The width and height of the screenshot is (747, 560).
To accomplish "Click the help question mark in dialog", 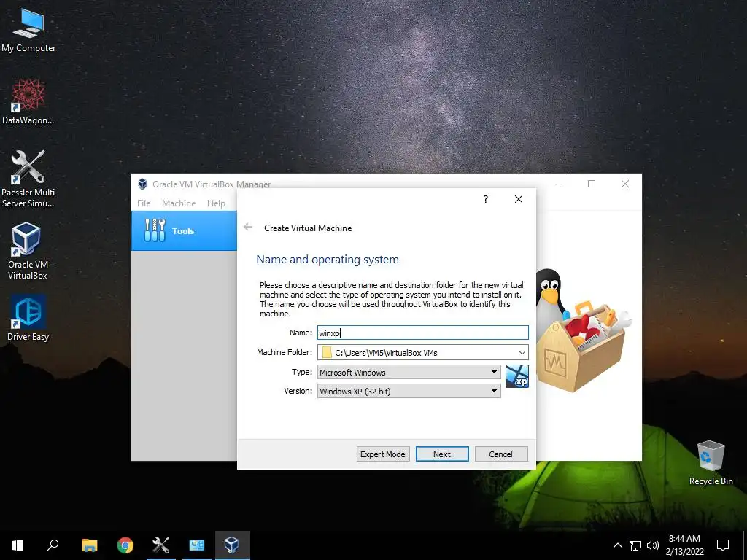I will click(x=485, y=199).
